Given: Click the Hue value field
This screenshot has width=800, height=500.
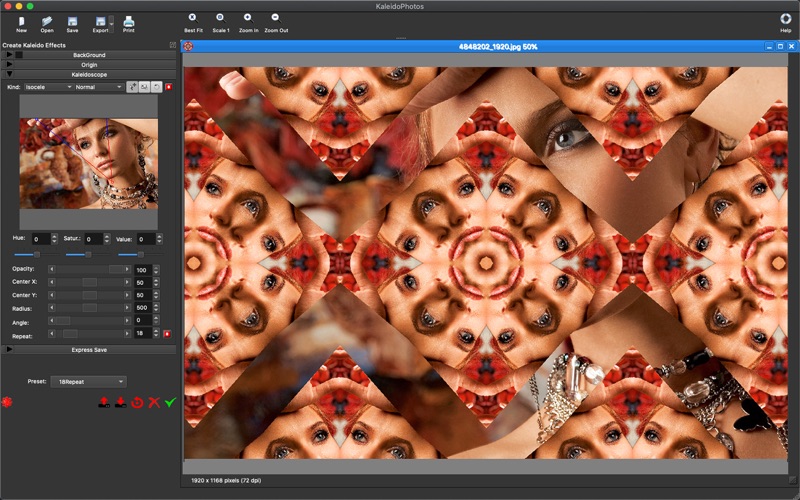Looking at the screenshot, I should 41,239.
